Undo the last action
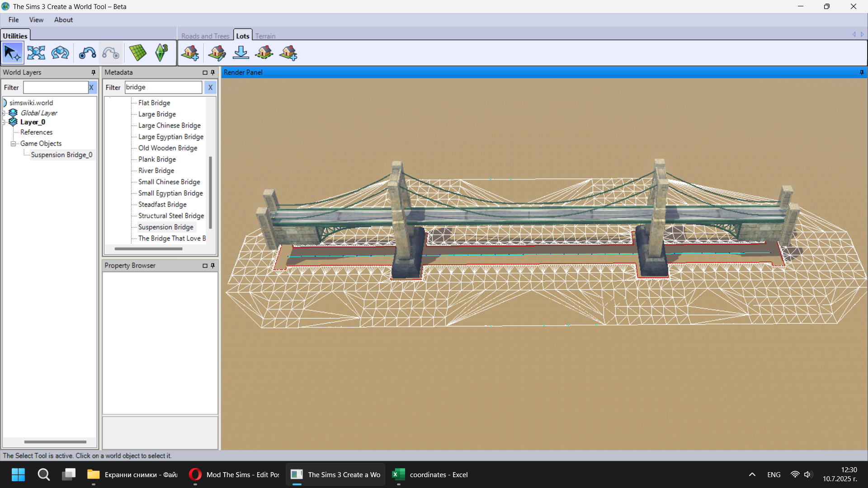Screen dimensions: 868x488 click(87, 53)
